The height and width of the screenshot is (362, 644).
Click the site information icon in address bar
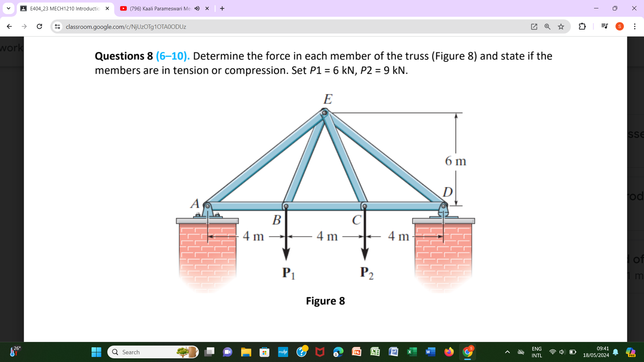pos(57,26)
